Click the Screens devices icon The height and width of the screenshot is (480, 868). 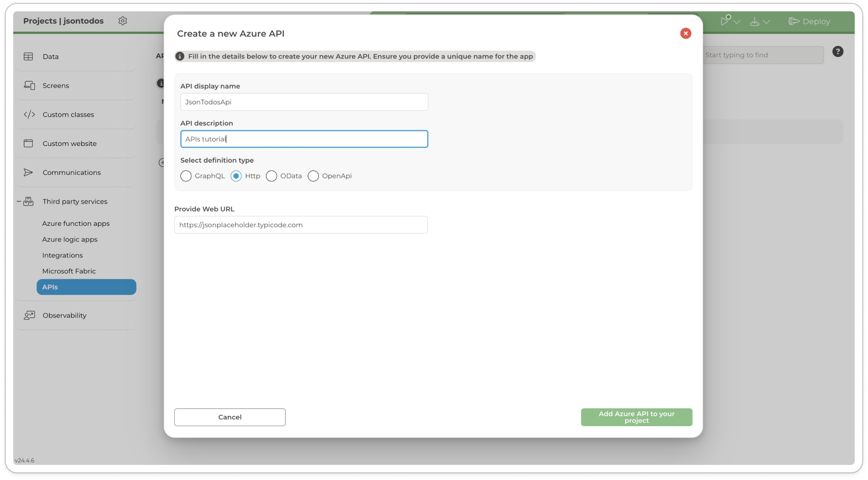(29, 86)
